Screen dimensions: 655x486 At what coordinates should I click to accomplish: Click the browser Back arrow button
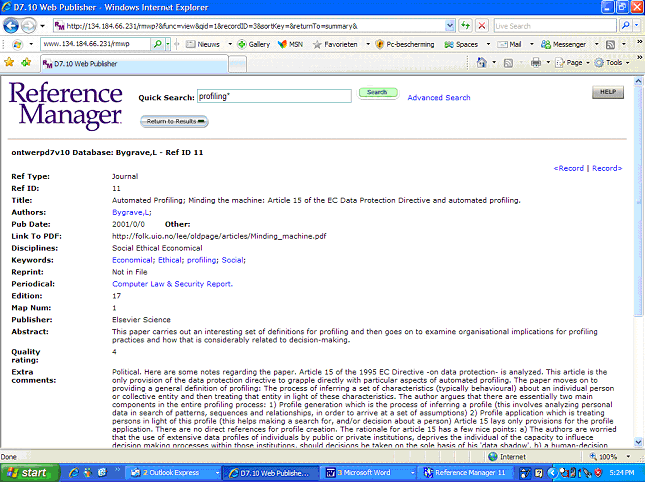tap(13, 25)
